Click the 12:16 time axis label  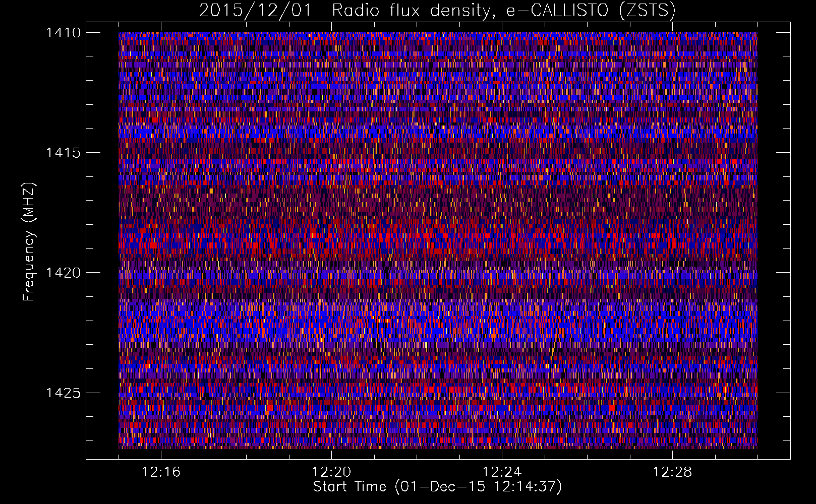click(161, 472)
